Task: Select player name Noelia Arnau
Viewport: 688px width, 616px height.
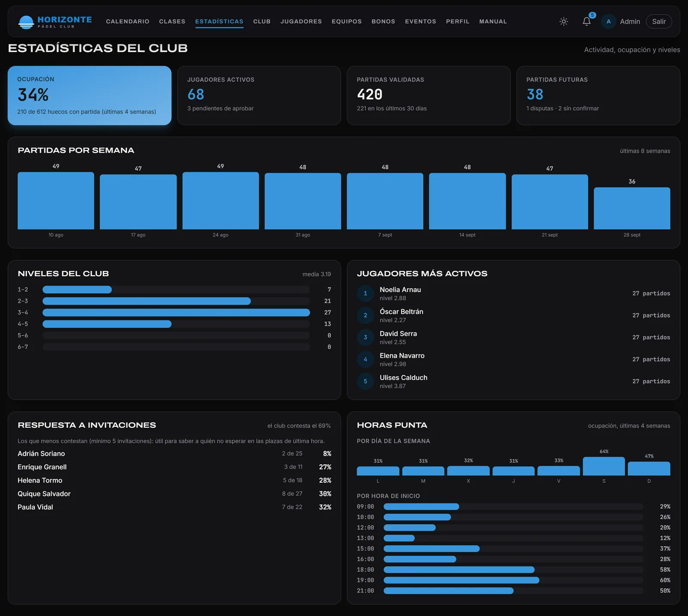Action: tap(400, 290)
